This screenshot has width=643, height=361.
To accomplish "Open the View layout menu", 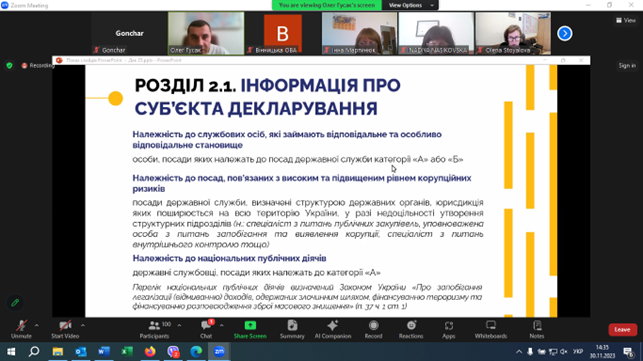I will pyautogui.click(x=626, y=20).
